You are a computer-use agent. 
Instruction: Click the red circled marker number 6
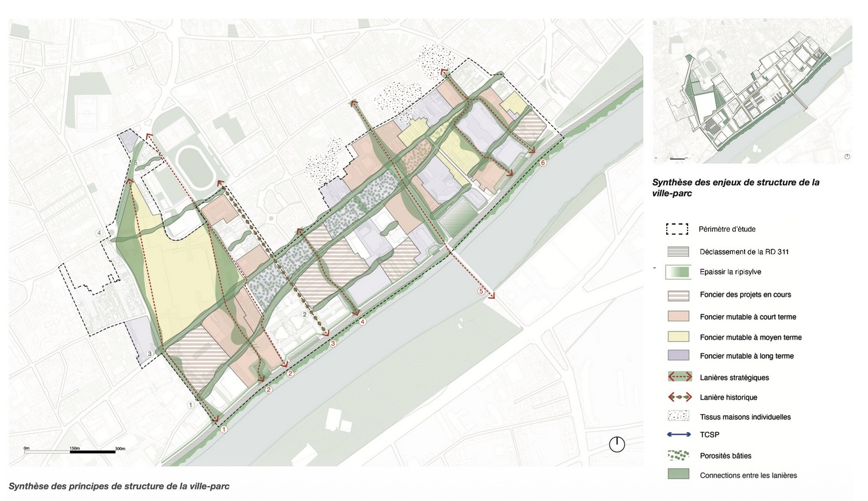click(542, 163)
